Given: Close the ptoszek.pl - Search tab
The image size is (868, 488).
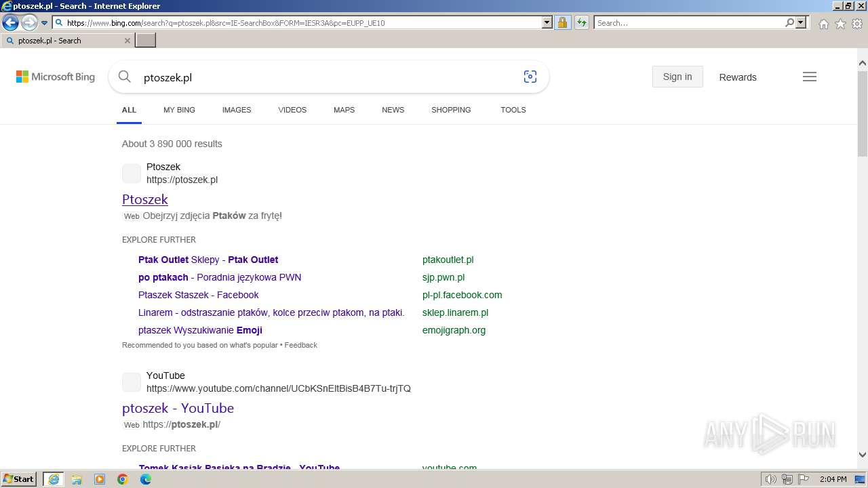Looking at the screenshot, I should click(x=127, y=41).
